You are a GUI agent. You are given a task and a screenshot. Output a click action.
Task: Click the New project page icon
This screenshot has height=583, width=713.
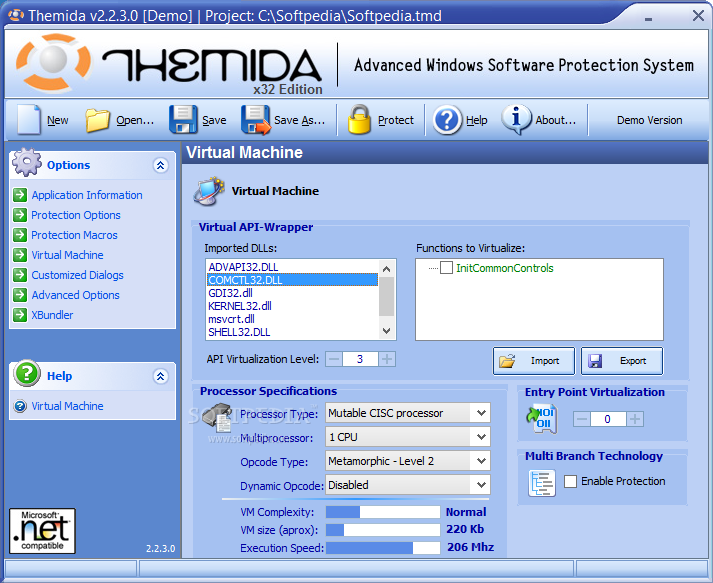(x=29, y=120)
